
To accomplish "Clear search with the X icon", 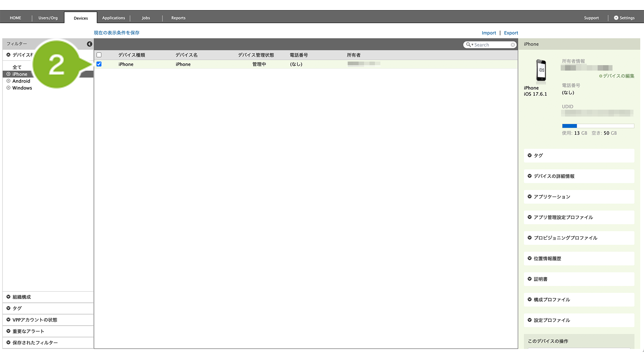I will click(x=513, y=45).
